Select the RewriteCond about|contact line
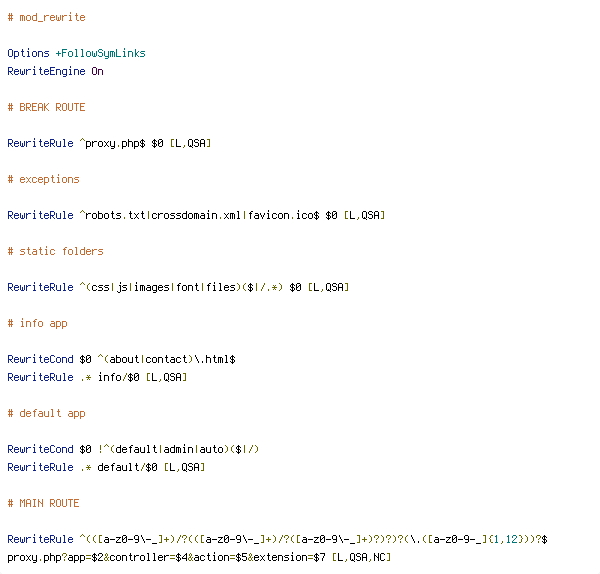 tap(121, 359)
